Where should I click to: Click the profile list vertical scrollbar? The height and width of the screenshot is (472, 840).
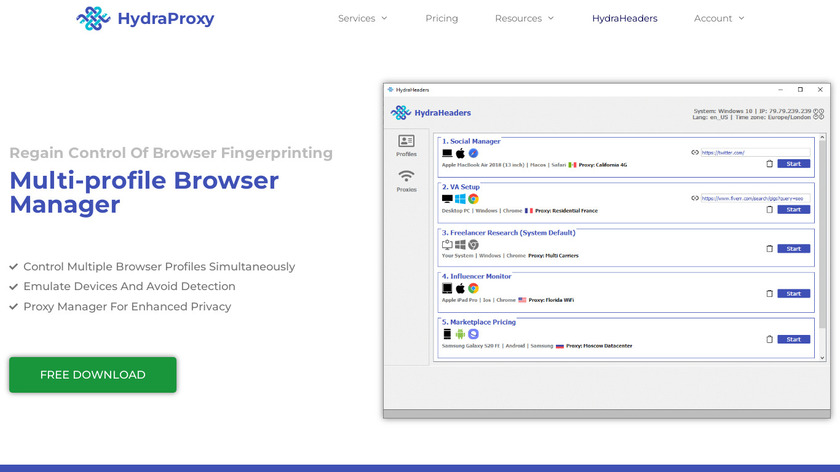822,235
